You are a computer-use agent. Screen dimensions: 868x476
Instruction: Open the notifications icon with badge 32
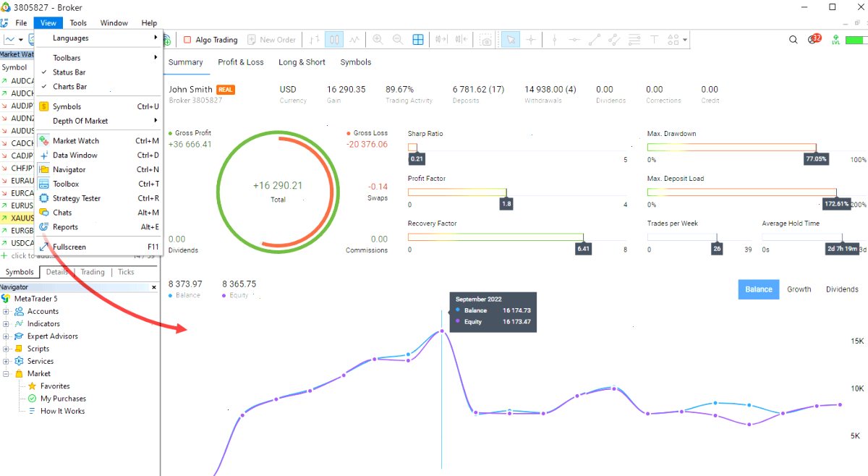tap(814, 39)
